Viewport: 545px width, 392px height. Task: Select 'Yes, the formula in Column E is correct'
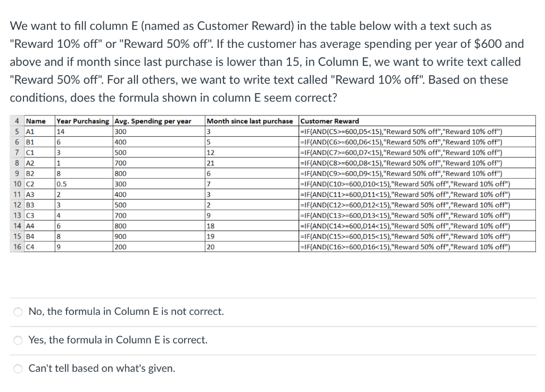coord(18,340)
